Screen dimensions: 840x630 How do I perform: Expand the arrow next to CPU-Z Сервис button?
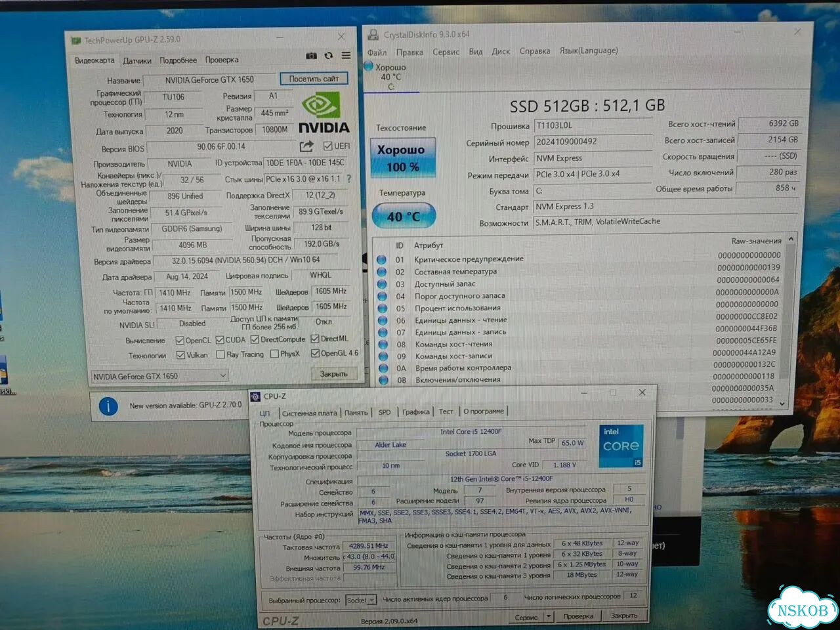tap(549, 616)
